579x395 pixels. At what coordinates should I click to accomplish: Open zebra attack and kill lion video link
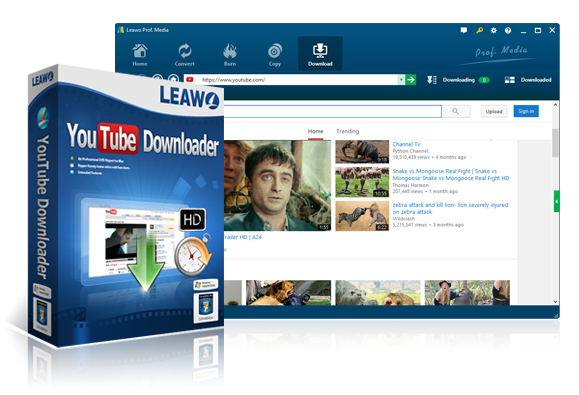pyautogui.click(x=450, y=208)
